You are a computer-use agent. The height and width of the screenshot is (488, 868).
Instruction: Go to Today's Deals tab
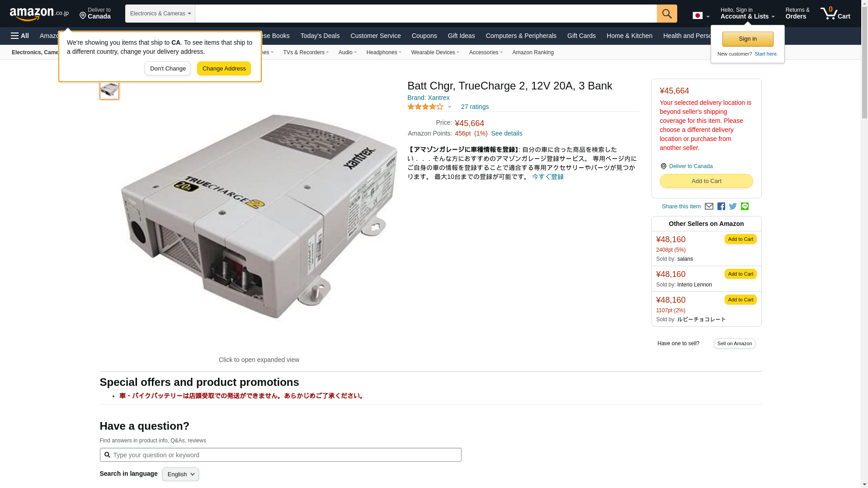(x=320, y=36)
